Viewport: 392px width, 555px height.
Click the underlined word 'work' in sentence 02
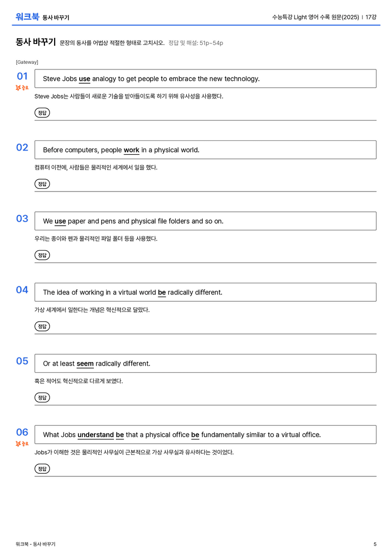(x=132, y=150)
